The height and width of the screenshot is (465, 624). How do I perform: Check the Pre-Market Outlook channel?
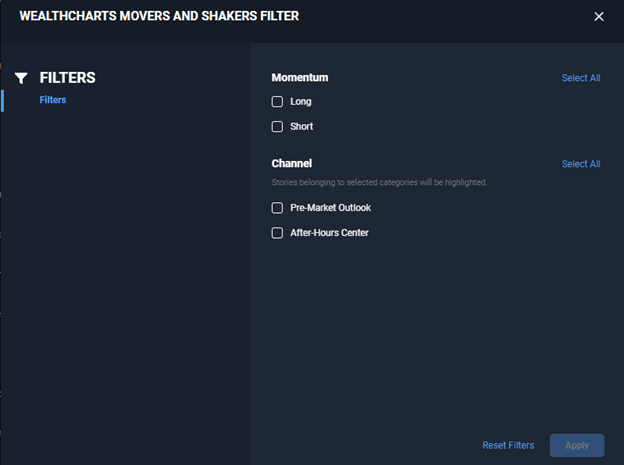277,208
